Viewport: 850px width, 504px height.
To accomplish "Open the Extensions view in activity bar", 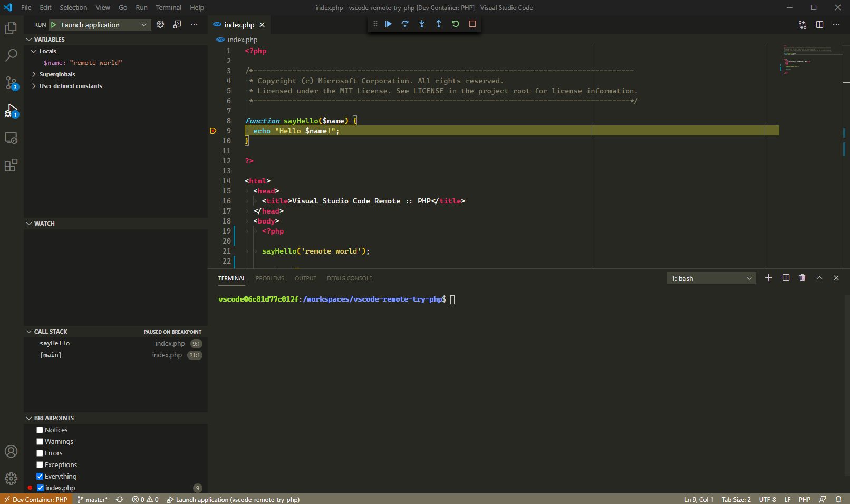I will click(x=11, y=166).
